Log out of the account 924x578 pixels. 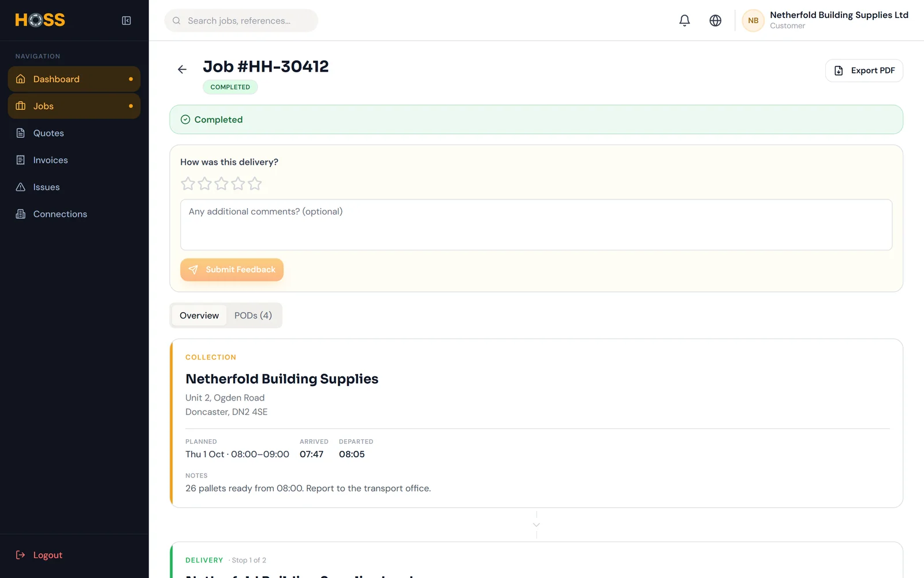39,555
